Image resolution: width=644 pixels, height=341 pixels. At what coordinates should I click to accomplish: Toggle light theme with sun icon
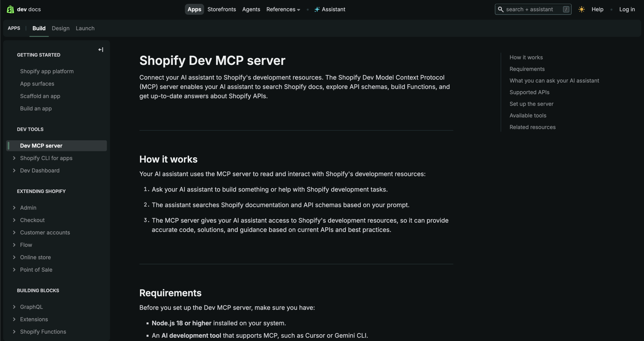581,9
